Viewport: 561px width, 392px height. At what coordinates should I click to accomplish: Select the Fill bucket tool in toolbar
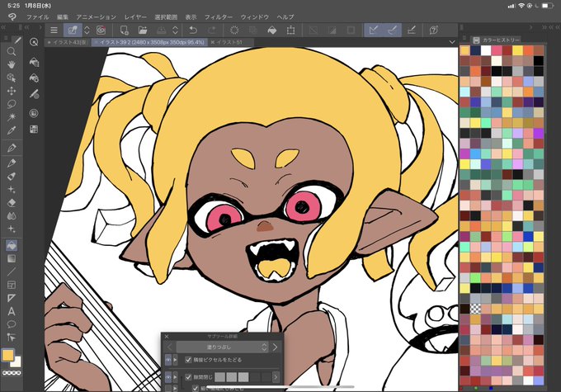click(x=12, y=246)
